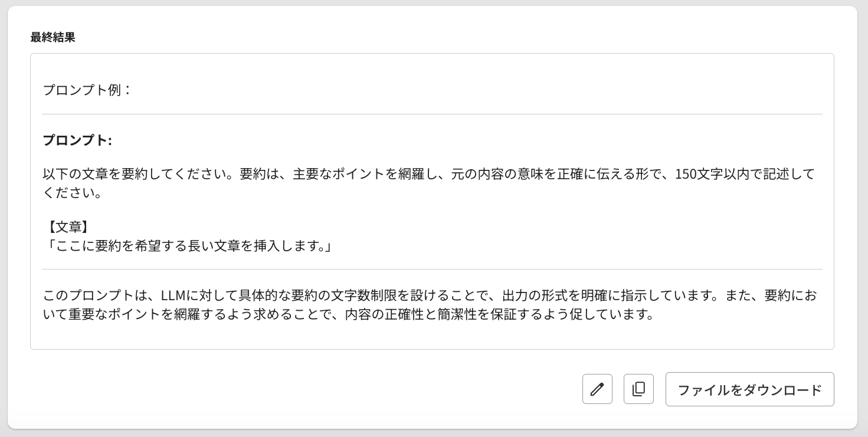Click the 最終結果 heading label
Screen dimensions: 868x437
pos(53,38)
